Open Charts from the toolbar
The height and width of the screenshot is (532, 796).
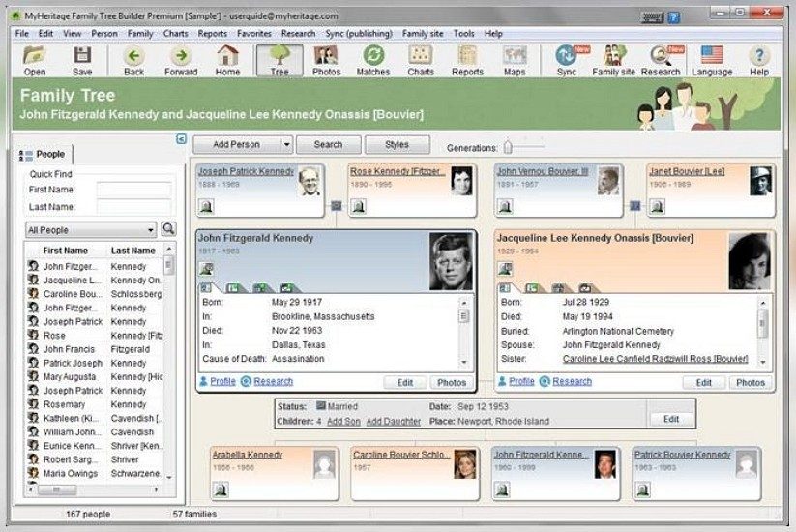pos(421,60)
